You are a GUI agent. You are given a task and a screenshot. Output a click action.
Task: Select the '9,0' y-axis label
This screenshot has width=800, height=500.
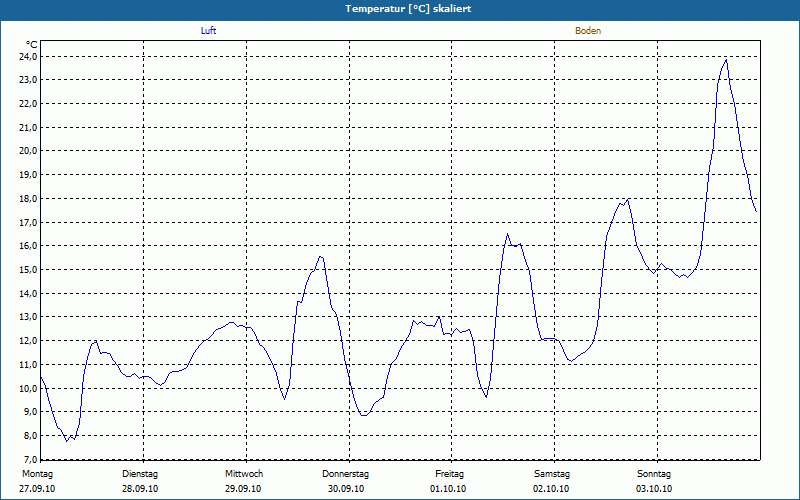tap(30, 412)
